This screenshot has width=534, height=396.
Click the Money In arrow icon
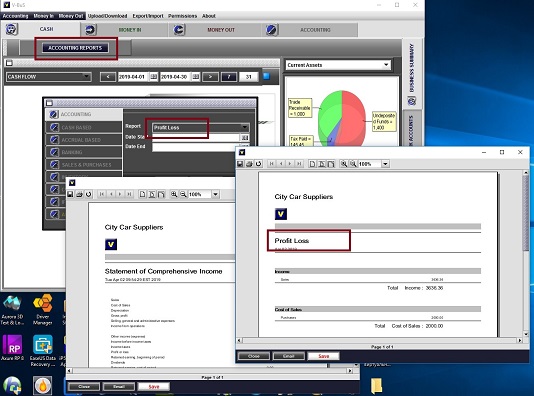90,30
